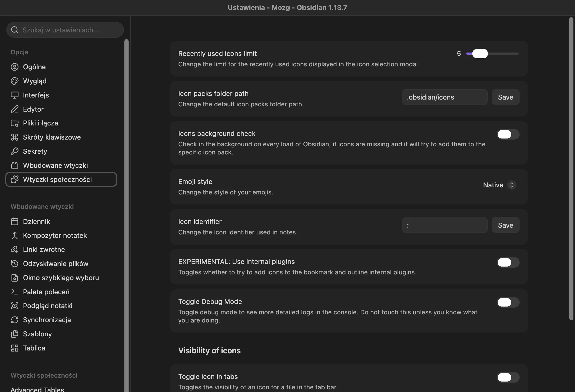Click the Synchronizacja refresh icon
Viewport: 575px width, 392px height.
pyautogui.click(x=15, y=320)
